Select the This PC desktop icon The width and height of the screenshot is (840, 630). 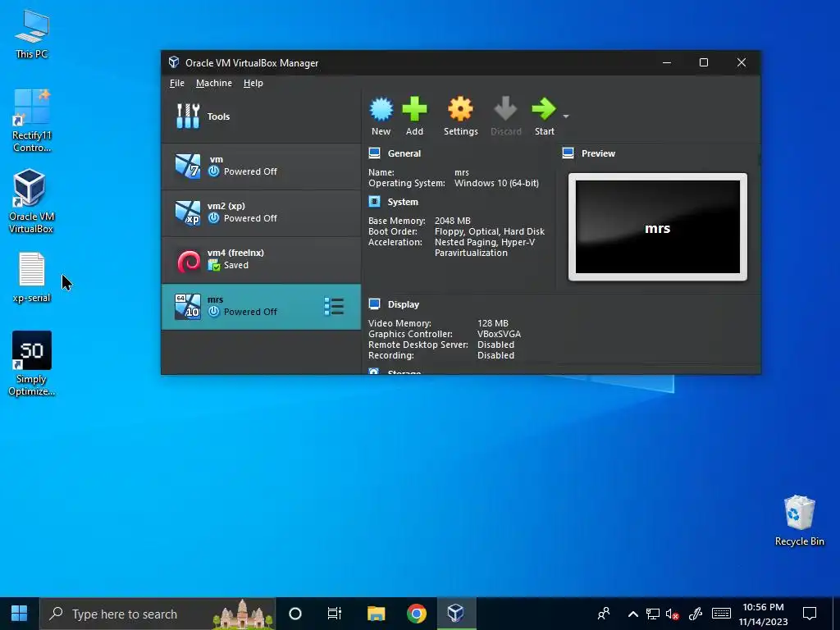[x=32, y=34]
